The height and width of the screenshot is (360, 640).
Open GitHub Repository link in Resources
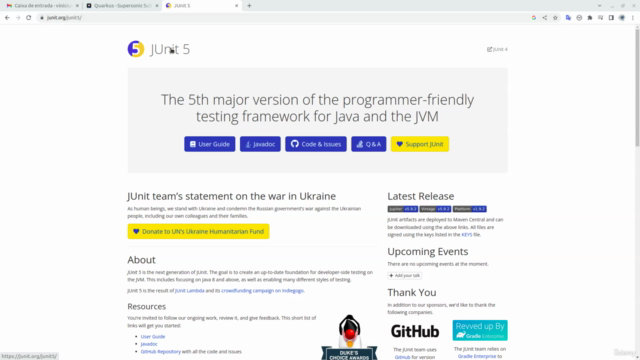pos(161,351)
